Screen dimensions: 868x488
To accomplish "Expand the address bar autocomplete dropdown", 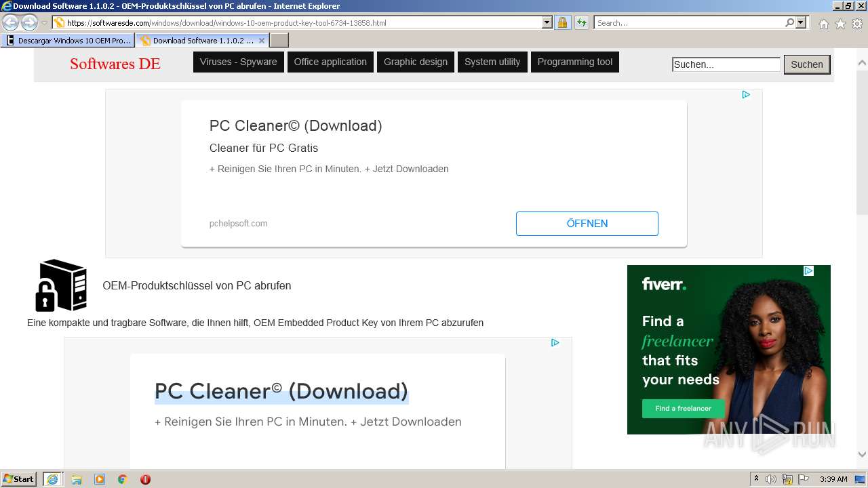I will point(547,22).
